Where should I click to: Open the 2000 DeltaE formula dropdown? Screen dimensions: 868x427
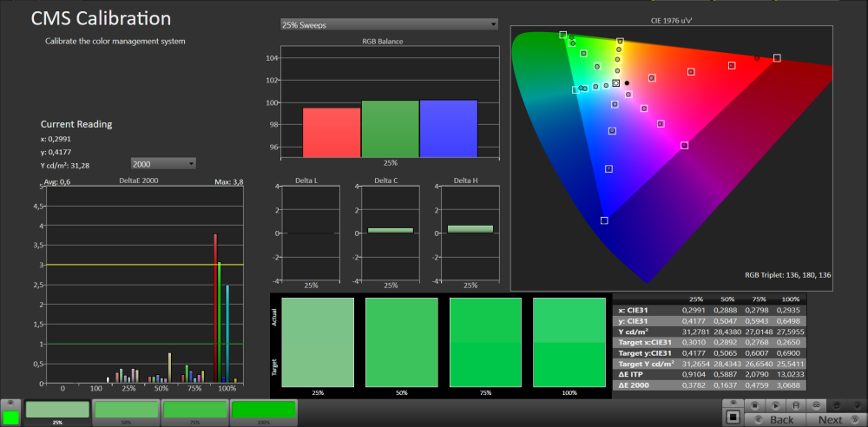163,163
